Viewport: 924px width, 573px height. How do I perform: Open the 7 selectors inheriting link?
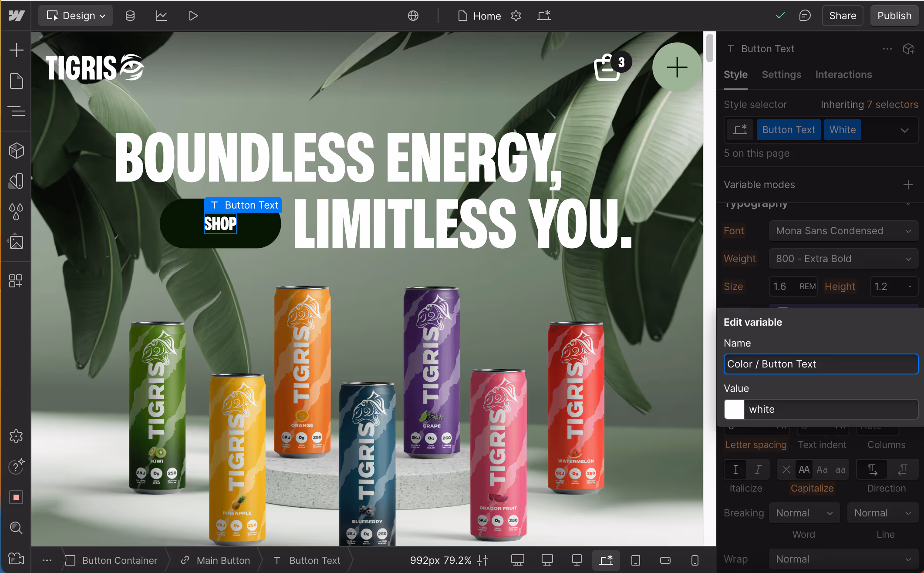click(892, 104)
